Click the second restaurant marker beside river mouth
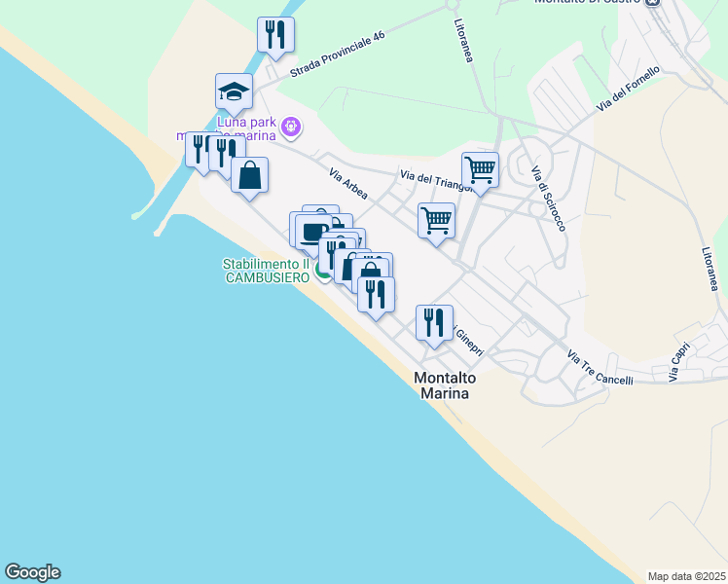The image size is (728, 584). (x=227, y=157)
